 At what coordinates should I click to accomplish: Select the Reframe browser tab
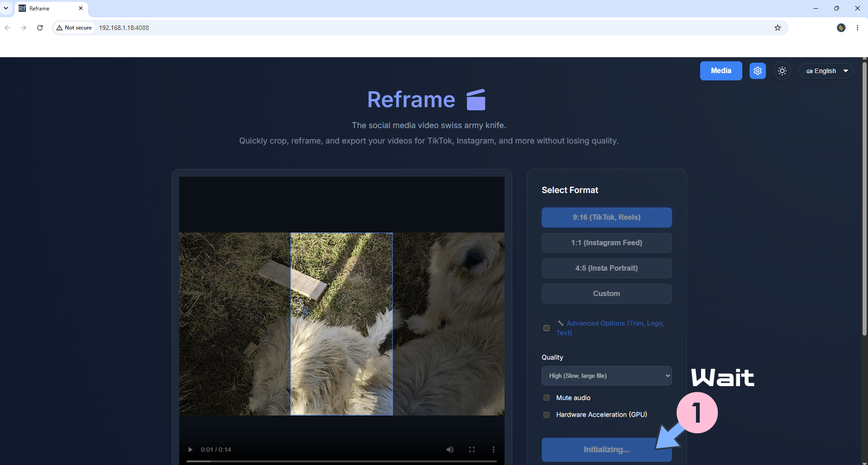coord(51,8)
